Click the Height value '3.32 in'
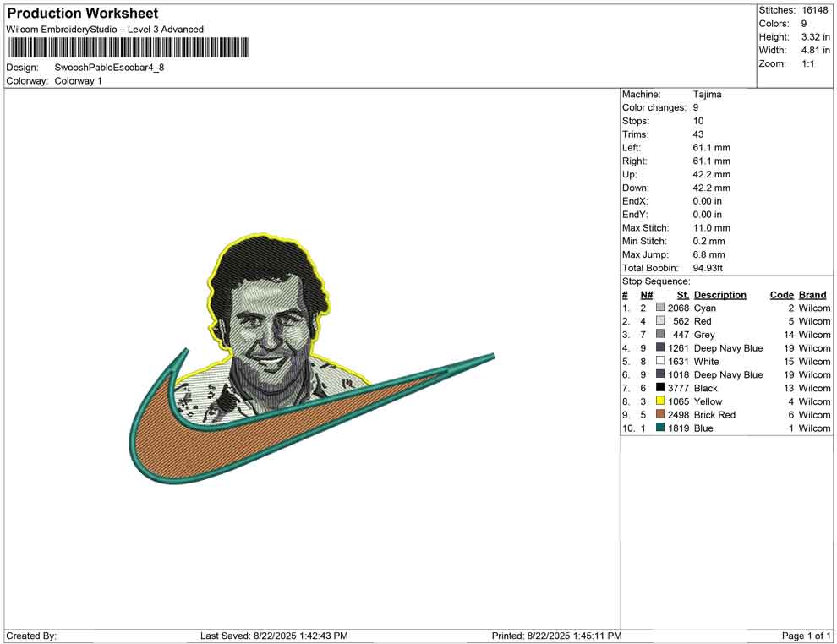Viewport: 837px width, 644px height. point(816,37)
